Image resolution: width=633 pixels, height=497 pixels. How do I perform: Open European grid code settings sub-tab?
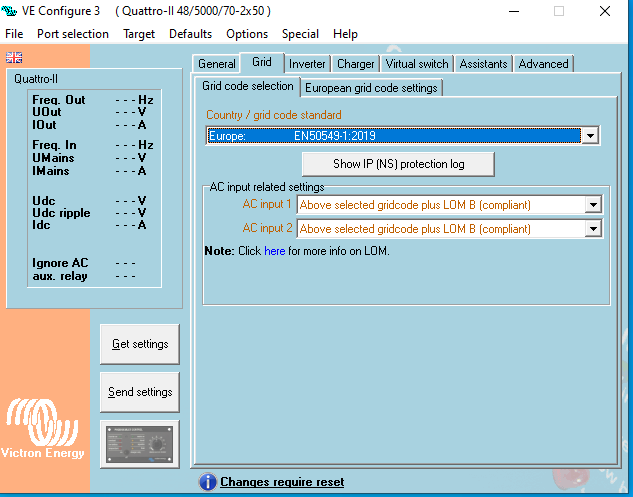371,88
